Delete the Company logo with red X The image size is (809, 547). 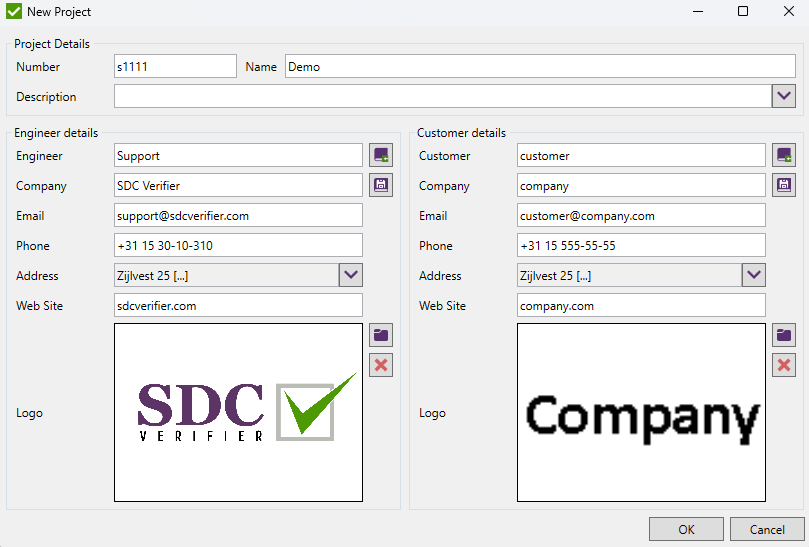click(784, 365)
